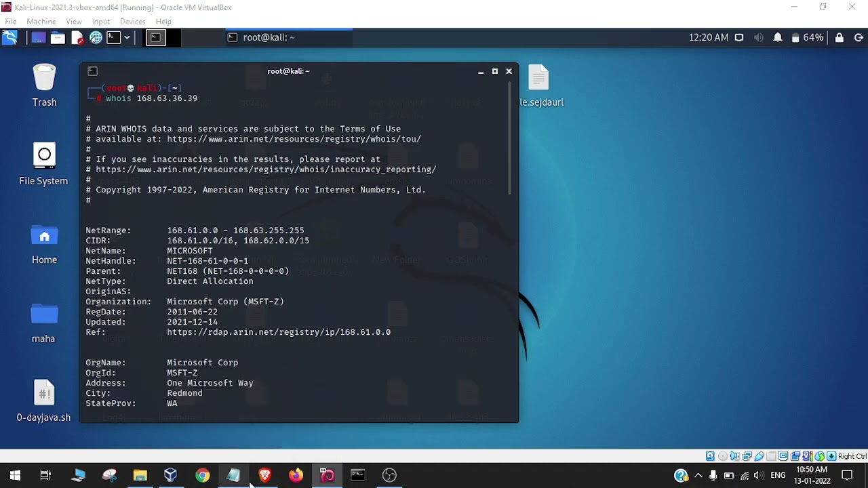Click the 12:20 AM clock in Kali panel
This screenshot has height=488, width=868.
(x=709, y=38)
